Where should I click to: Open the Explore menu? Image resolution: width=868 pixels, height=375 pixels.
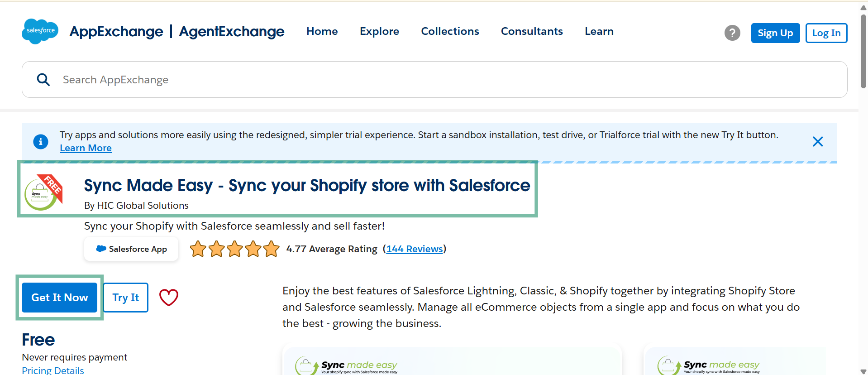pyautogui.click(x=379, y=31)
